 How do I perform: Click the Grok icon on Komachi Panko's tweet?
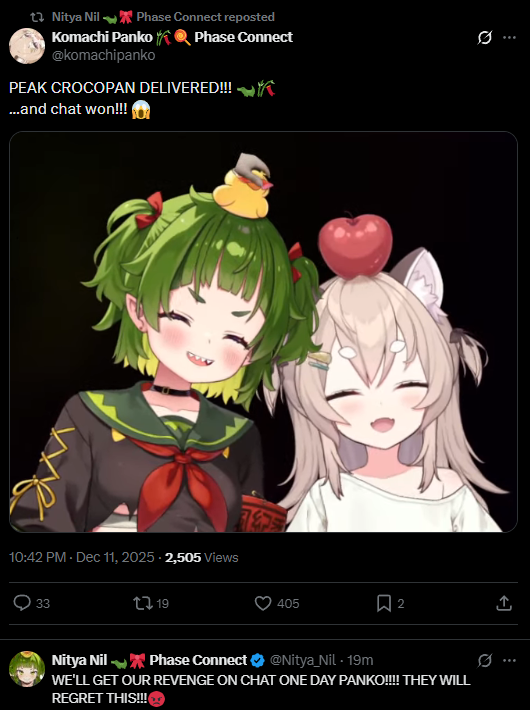coord(484,38)
